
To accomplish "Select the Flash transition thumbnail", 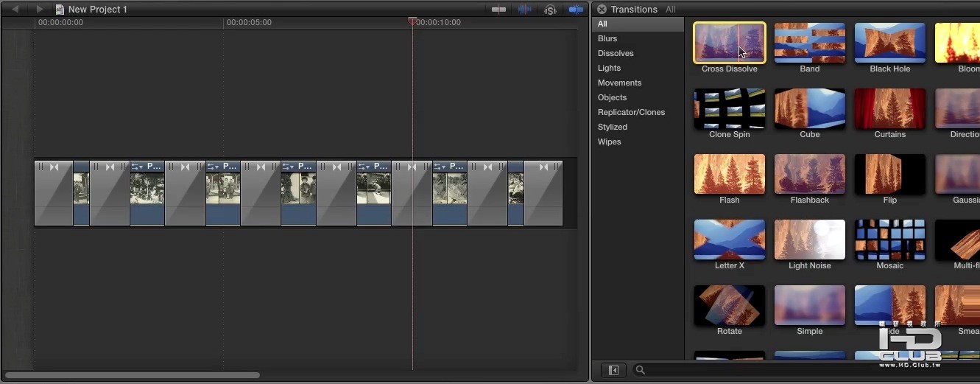I will tap(730, 174).
